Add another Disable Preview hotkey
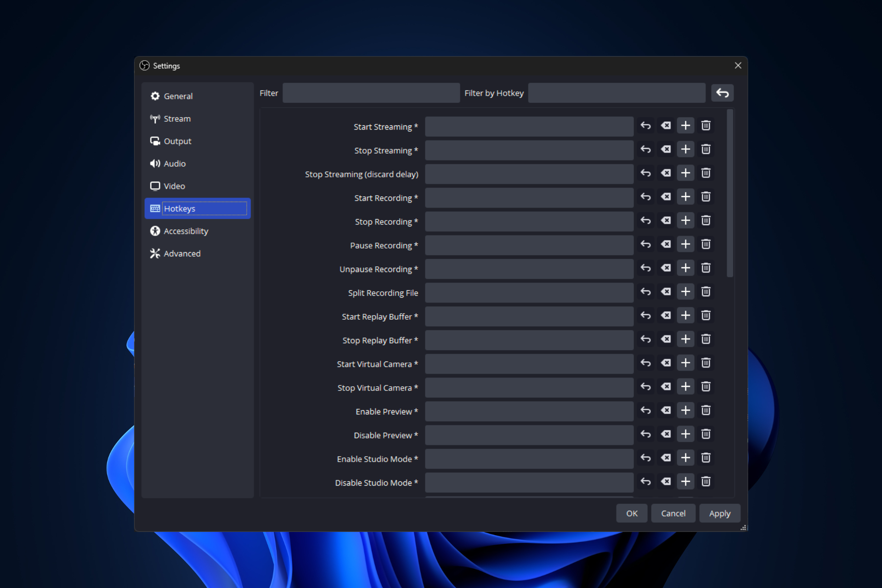The width and height of the screenshot is (882, 588). (x=685, y=434)
